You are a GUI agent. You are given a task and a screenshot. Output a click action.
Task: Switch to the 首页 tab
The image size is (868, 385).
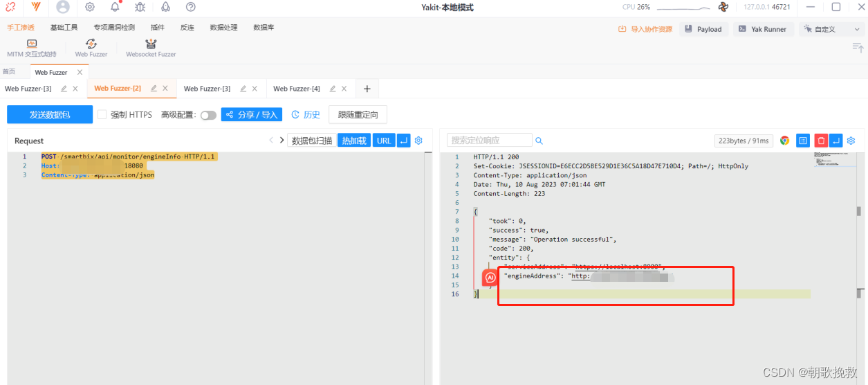pyautogui.click(x=9, y=72)
